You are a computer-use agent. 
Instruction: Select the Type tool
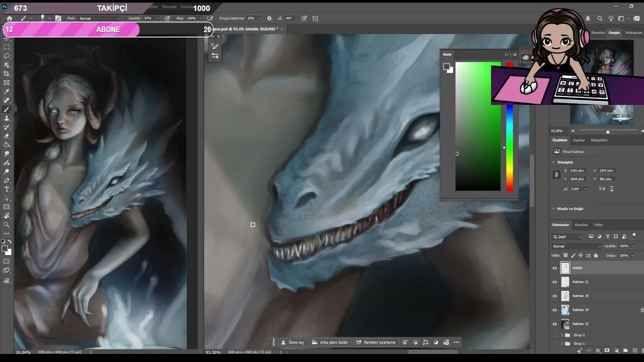7,190
